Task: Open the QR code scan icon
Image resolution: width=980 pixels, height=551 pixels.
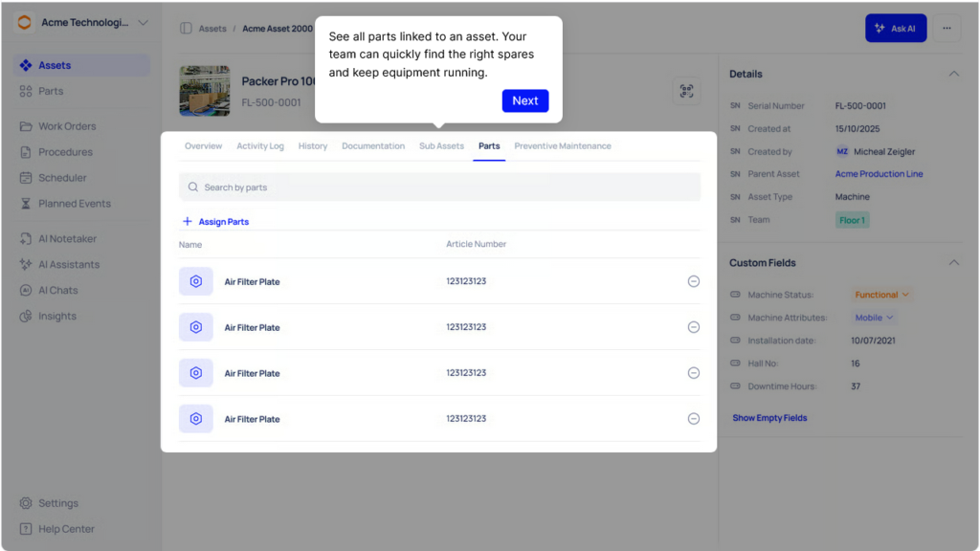Action: coord(686,91)
